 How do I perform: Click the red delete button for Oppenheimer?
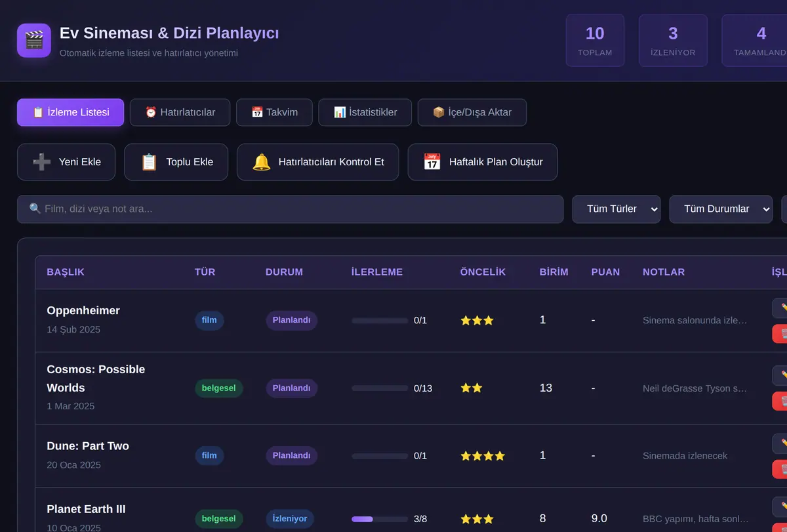point(780,334)
